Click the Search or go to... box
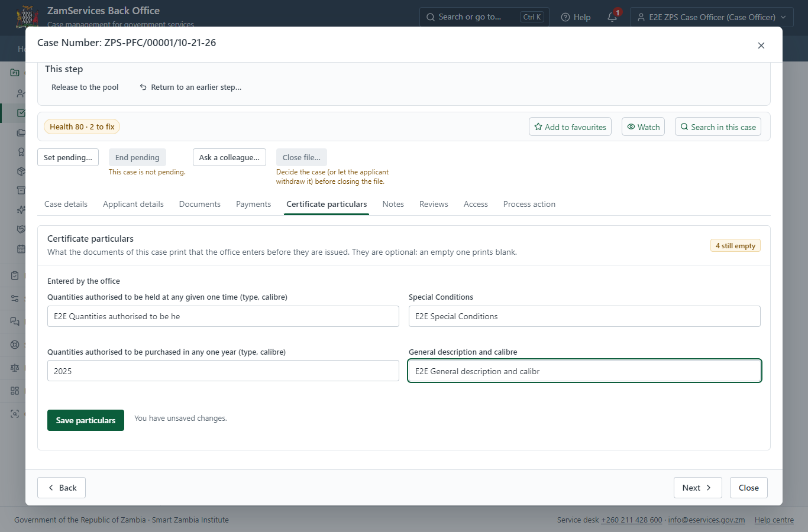Screen dimensions: 808x532 [484, 17]
